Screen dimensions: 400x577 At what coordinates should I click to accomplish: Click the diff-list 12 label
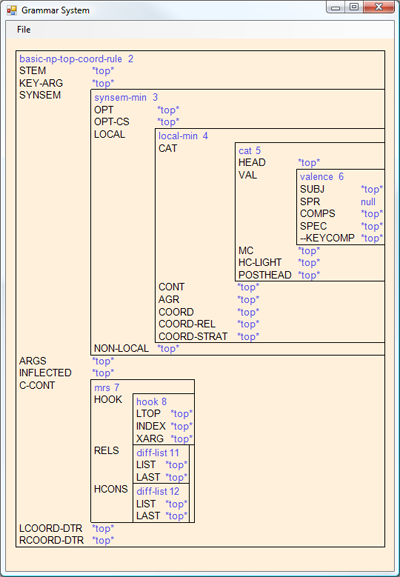(x=157, y=491)
